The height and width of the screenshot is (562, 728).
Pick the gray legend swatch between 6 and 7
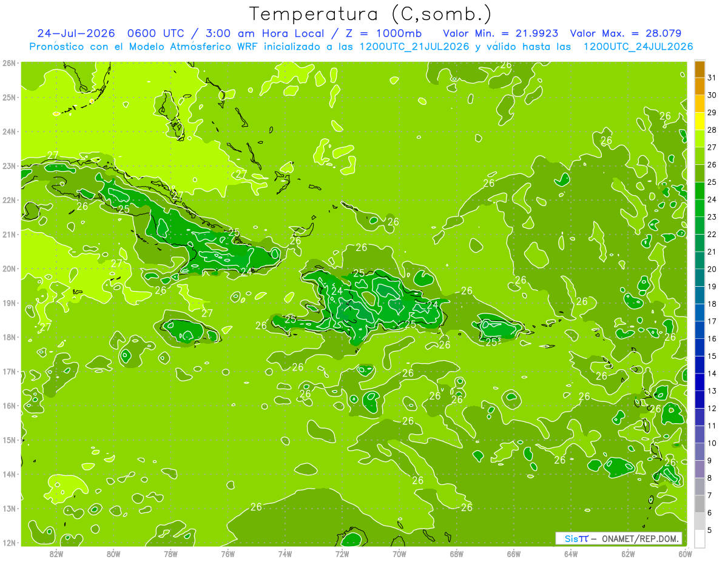point(699,503)
